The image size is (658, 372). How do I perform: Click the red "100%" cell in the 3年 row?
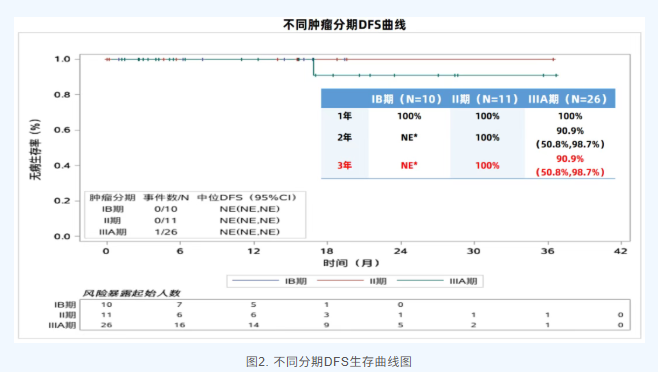point(487,165)
